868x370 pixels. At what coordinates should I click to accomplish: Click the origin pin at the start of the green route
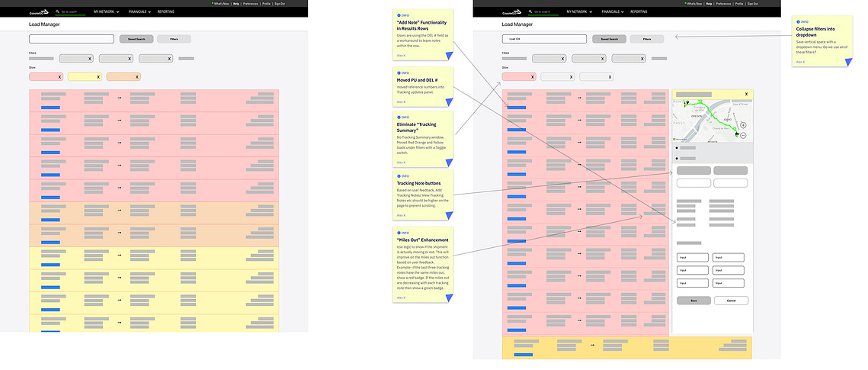[687, 104]
